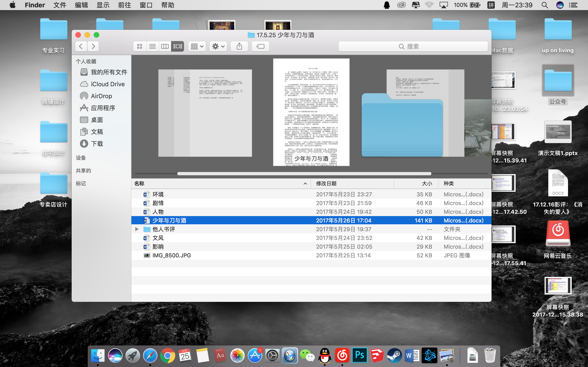Viewport: 588px width, 367px height.
Task: Expand the 他人书评 folder disclosure triangle
Action: point(137,229)
